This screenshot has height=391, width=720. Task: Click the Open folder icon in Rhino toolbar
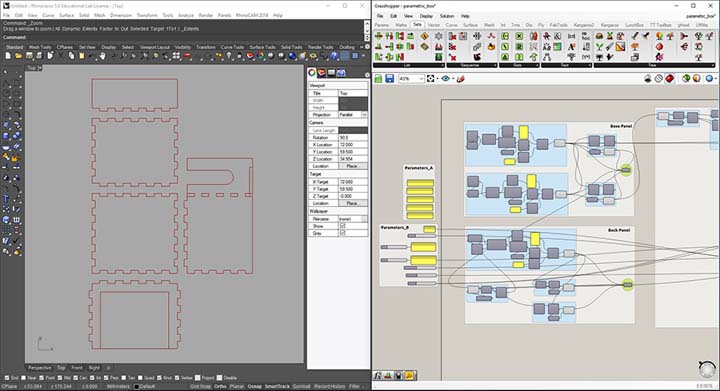(x=18, y=56)
